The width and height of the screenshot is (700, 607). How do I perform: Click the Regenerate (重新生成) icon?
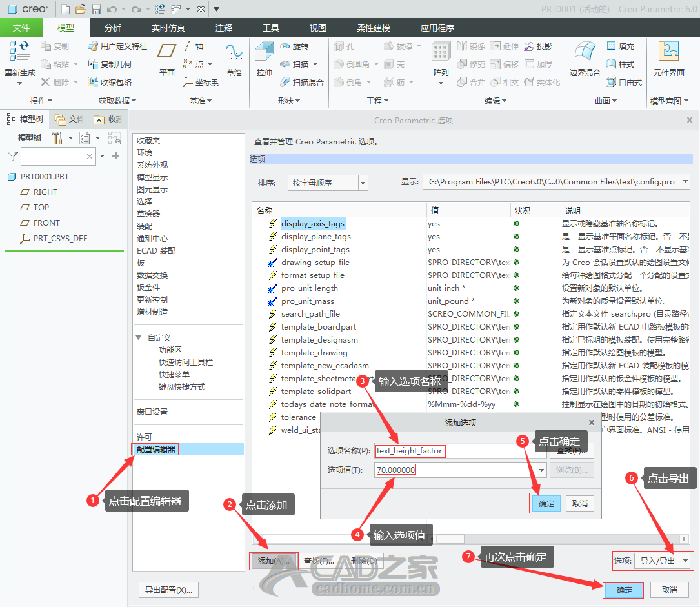click(19, 51)
